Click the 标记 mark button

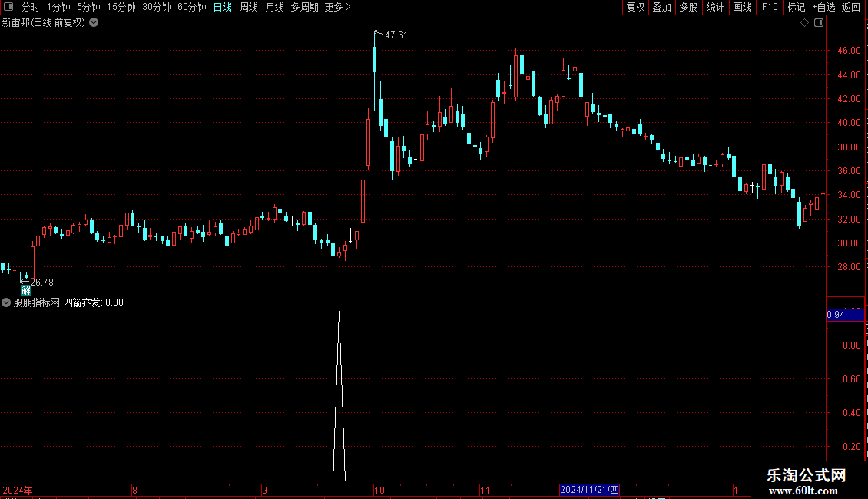click(796, 7)
